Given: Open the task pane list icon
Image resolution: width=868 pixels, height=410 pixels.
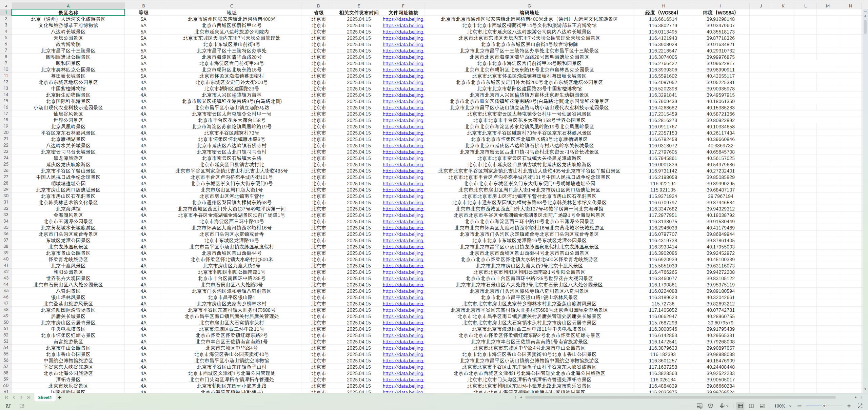Looking at the screenshot, I should tap(22, 406).
